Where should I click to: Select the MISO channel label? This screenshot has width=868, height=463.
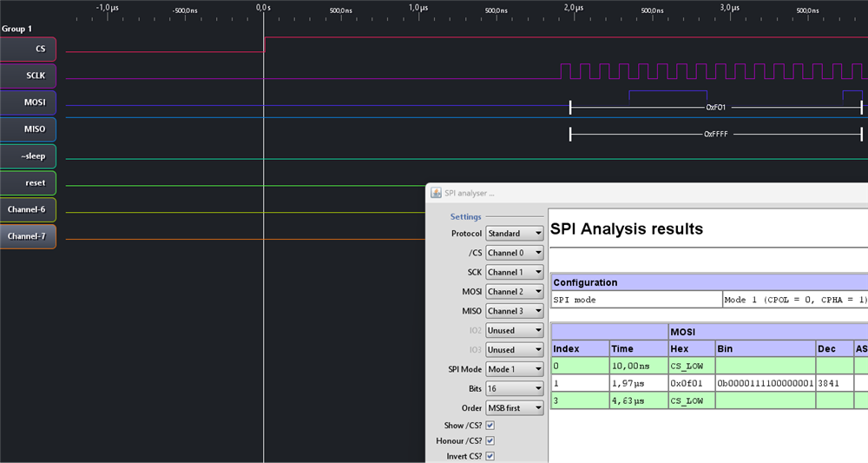pos(28,129)
